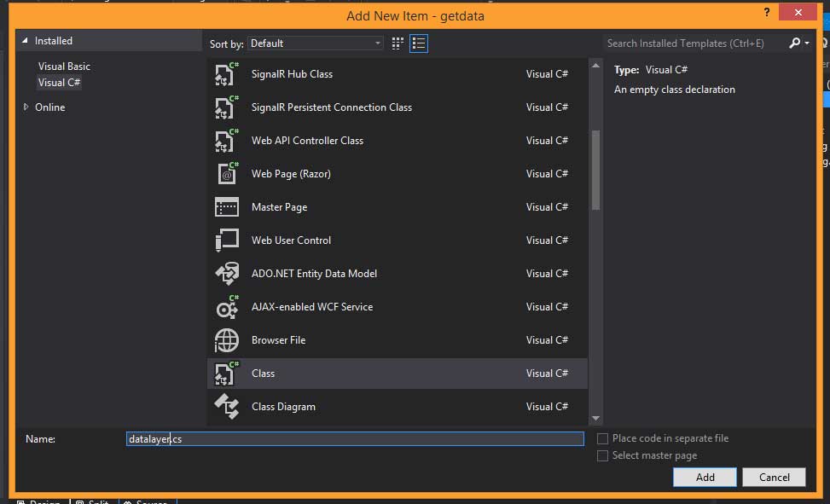
Task: Select the Master Page template icon
Action: pyautogui.click(x=226, y=207)
